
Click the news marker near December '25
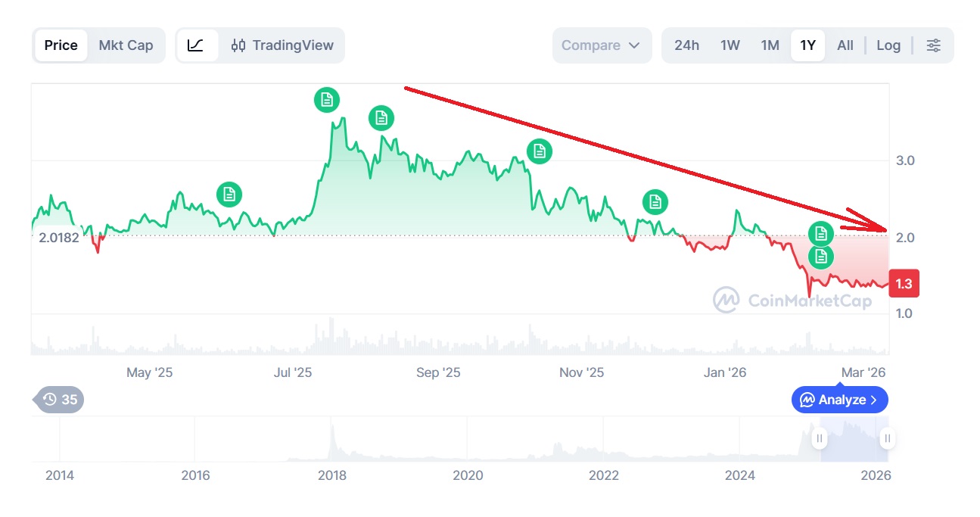coord(655,201)
